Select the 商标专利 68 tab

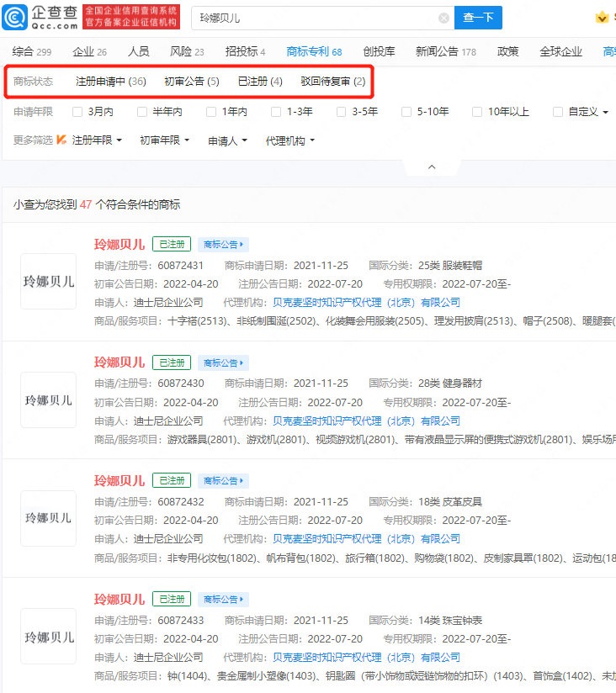(314, 51)
